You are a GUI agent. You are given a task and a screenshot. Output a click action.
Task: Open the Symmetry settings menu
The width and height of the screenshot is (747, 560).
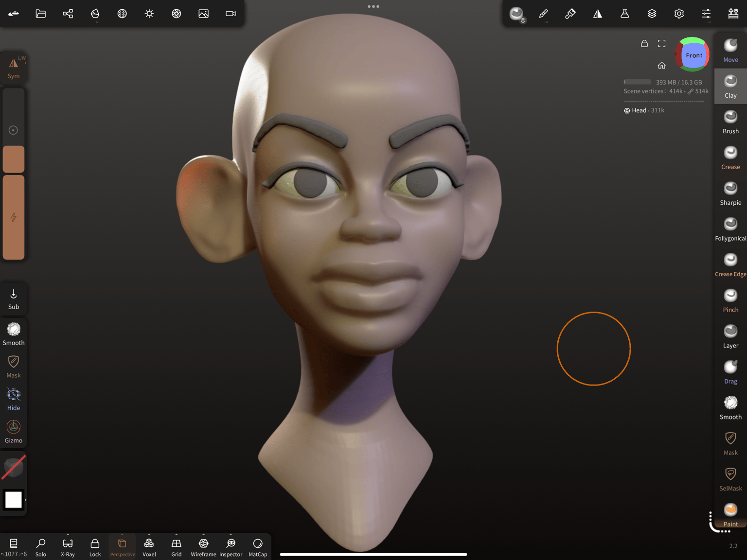point(598,14)
